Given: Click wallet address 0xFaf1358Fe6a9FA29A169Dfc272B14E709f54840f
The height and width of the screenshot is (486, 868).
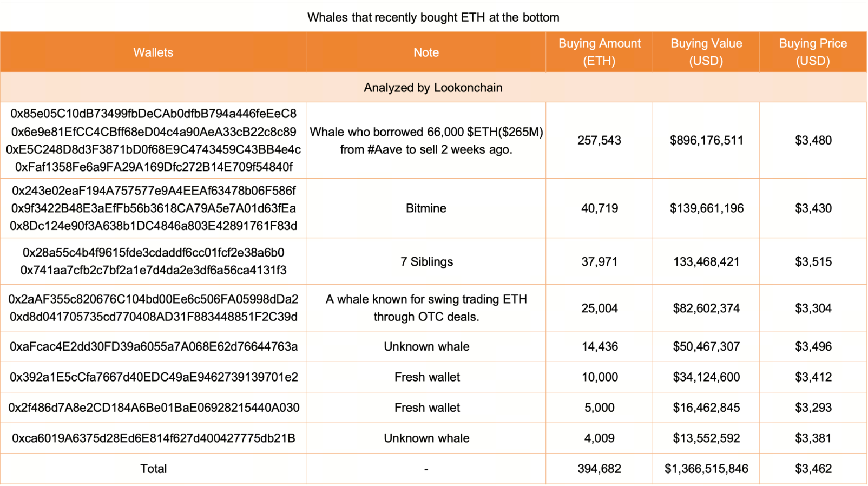Looking at the screenshot, I should (x=154, y=167).
